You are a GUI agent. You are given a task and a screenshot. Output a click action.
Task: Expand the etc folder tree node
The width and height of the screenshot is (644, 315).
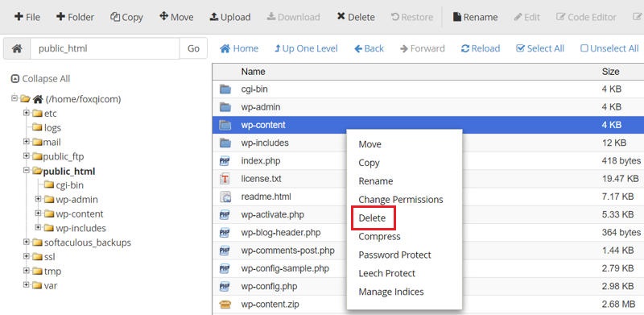27,113
